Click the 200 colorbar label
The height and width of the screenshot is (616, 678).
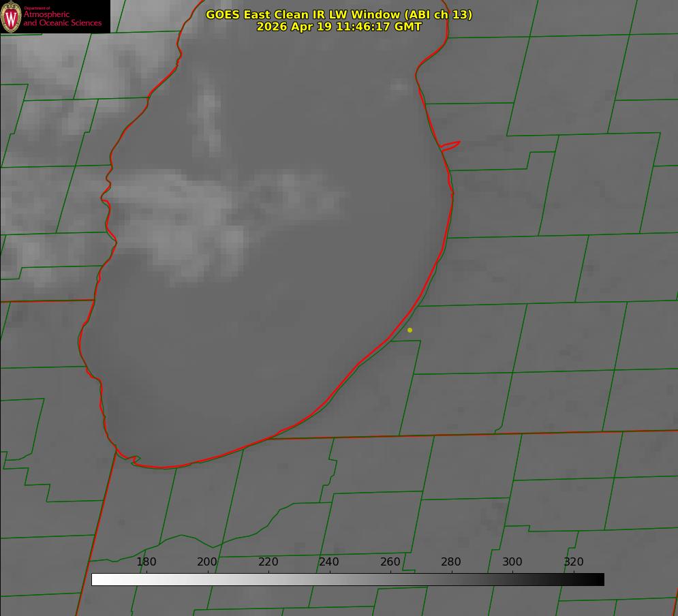click(207, 561)
